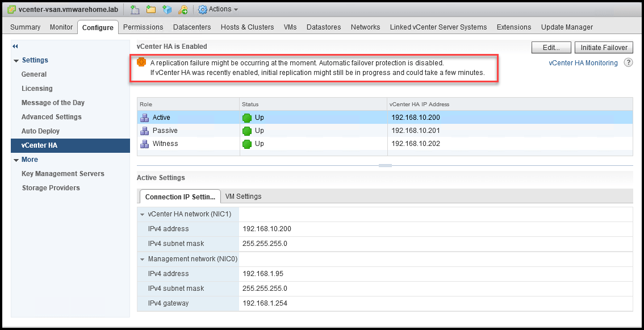Sort table by Status column header
644x330 pixels.
pyautogui.click(x=313, y=105)
